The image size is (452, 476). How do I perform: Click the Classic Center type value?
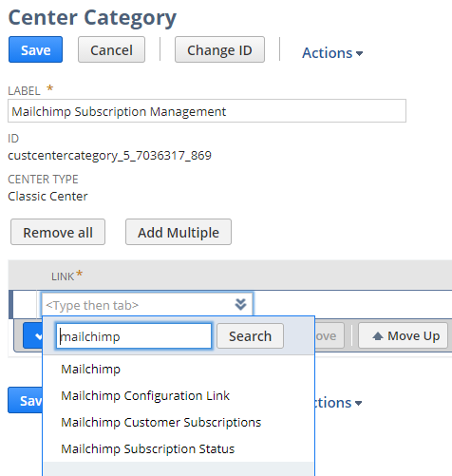[x=47, y=197]
